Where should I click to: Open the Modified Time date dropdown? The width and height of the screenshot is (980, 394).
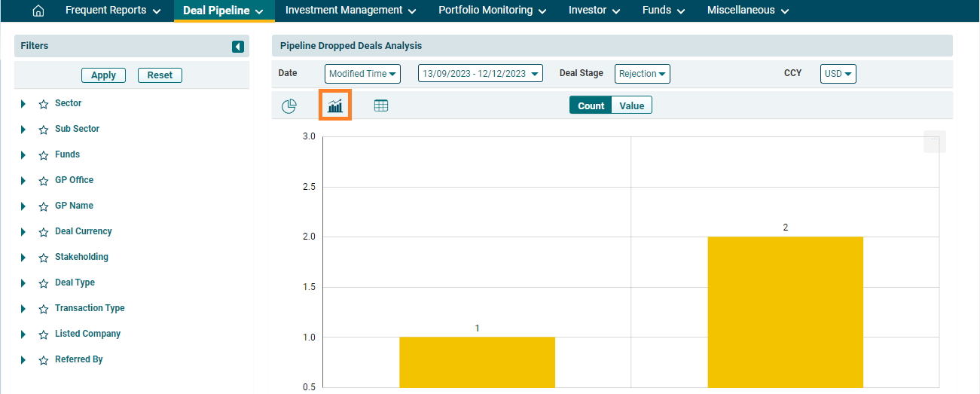click(x=362, y=74)
